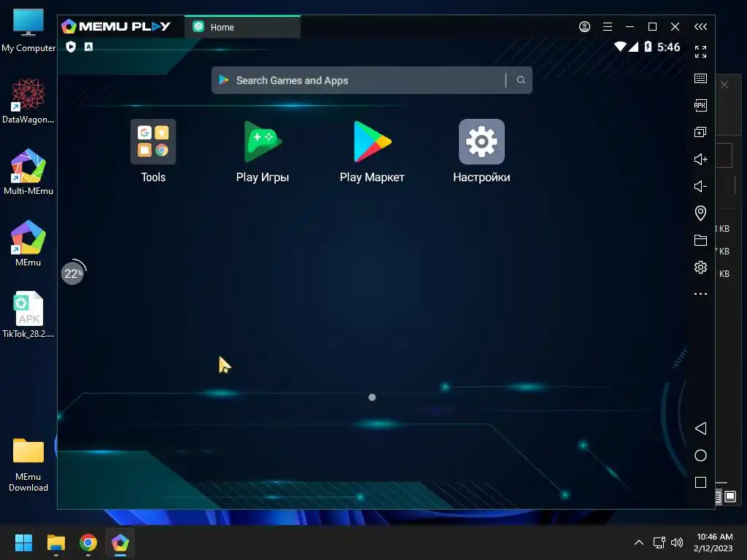This screenshot has height=560, width=747.
Task: Select the TikTok APK file on desktop
Action: click(x=28, y=314)
